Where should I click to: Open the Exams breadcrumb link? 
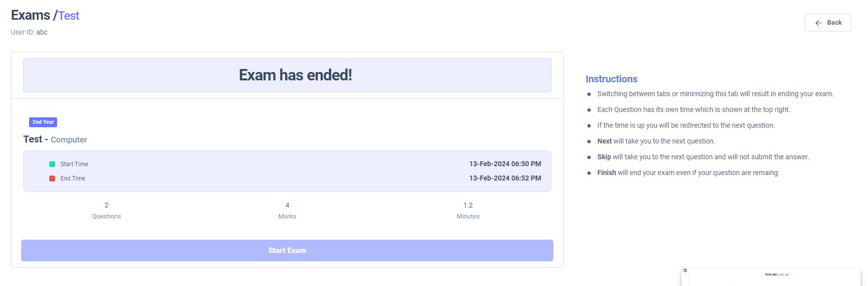31,15
